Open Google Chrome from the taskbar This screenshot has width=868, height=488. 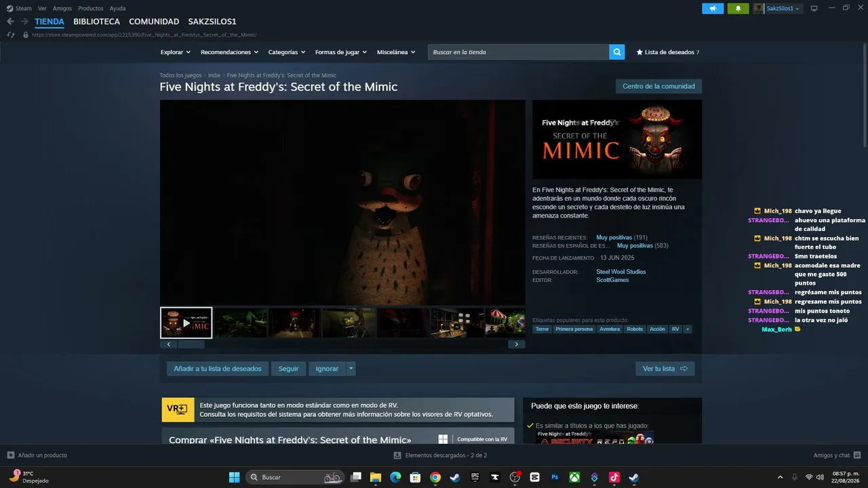[x=435, y=477]
